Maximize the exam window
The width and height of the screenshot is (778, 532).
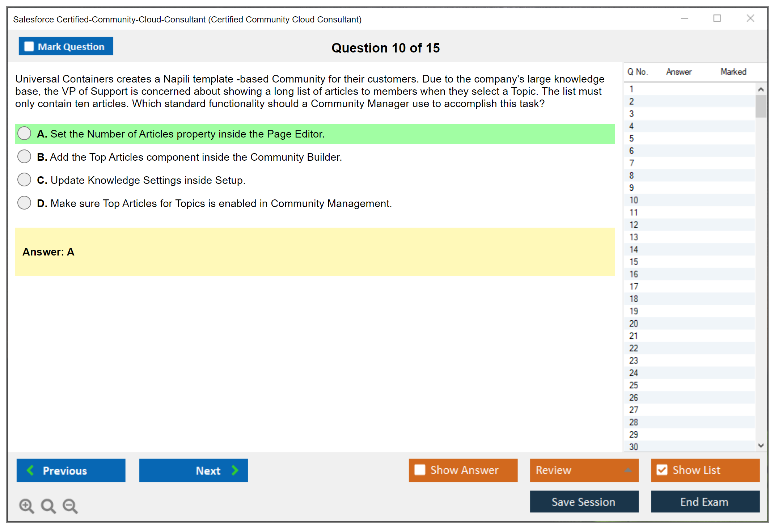pyautogui.click(x=717, y=18)
